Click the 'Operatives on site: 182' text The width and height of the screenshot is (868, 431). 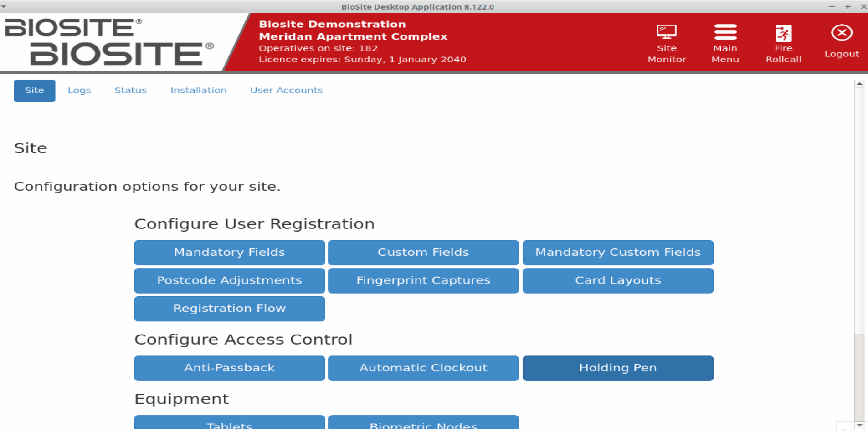click(318, 48)
